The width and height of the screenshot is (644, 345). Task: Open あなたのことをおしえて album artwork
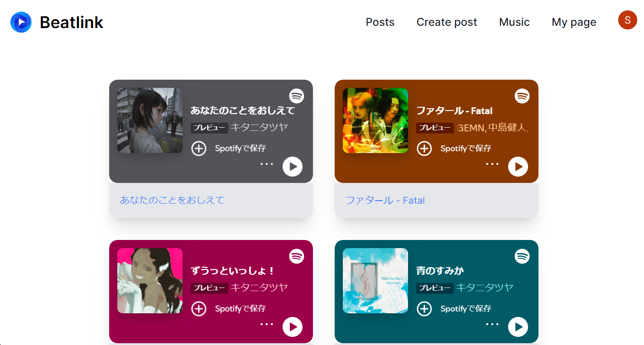pos(150,120)
